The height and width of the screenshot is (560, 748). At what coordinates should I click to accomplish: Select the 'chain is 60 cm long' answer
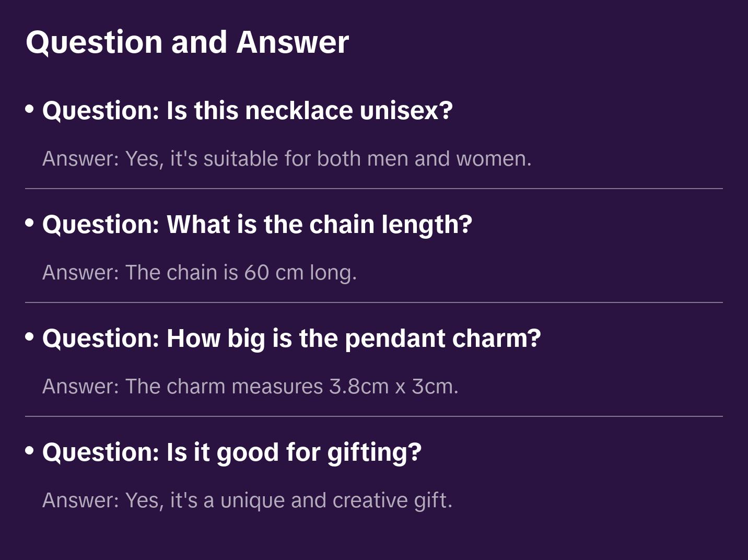click(x=200, y=273)
